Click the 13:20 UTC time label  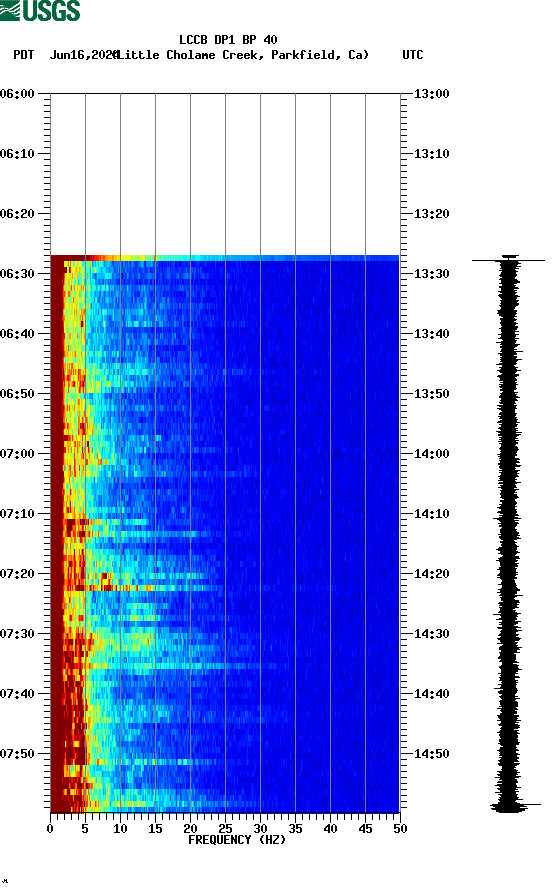point(431,214)
